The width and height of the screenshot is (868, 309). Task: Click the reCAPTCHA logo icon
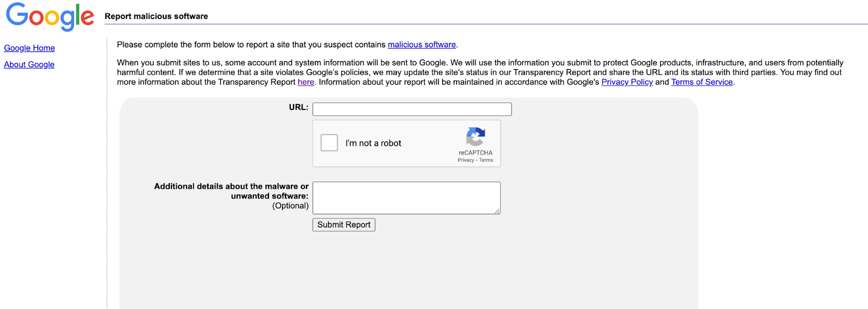[475, 137]
